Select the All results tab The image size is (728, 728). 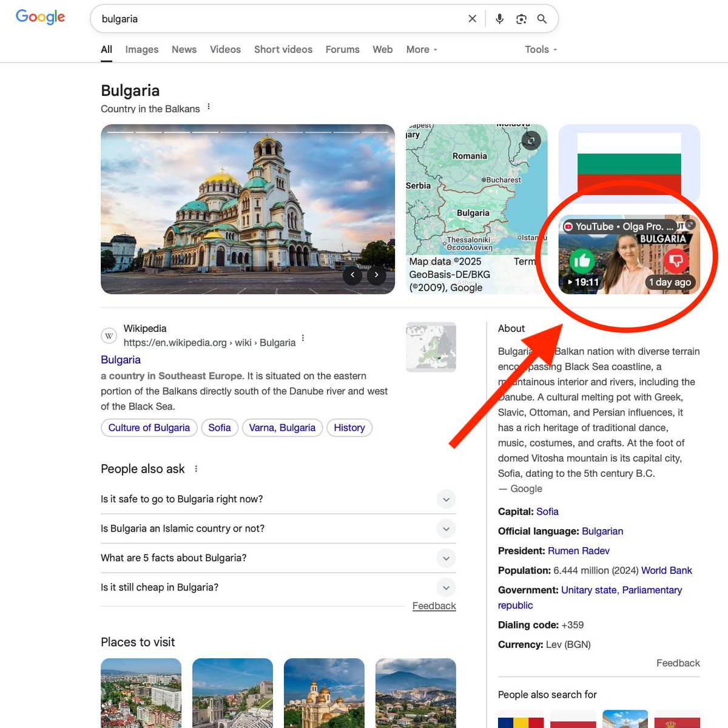click(106, 50)
